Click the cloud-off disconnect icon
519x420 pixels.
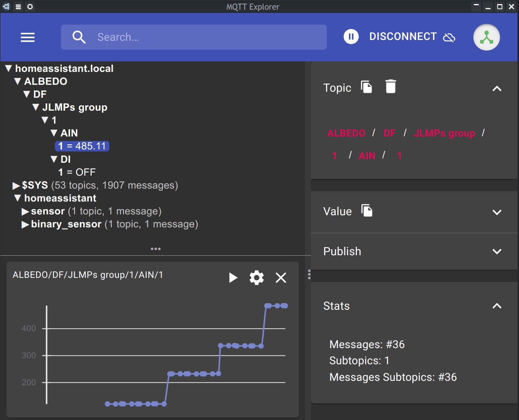(x=449, y=37)
